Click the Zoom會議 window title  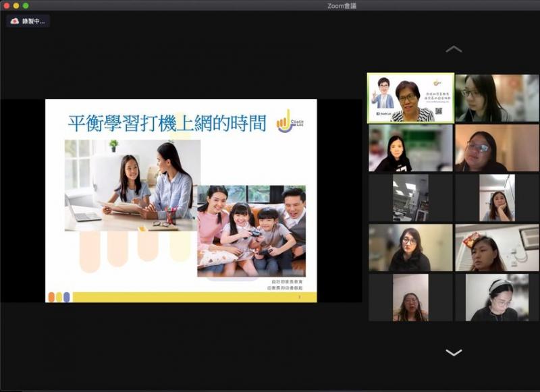[x=342, y=5]
